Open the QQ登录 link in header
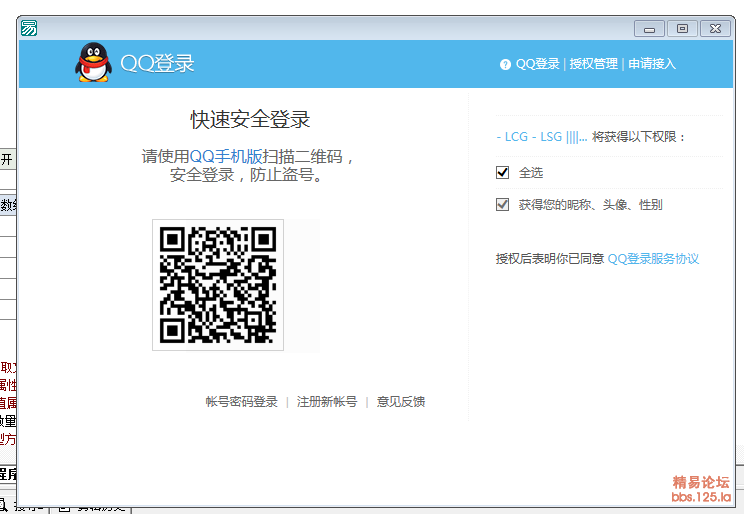 point(537,64)
